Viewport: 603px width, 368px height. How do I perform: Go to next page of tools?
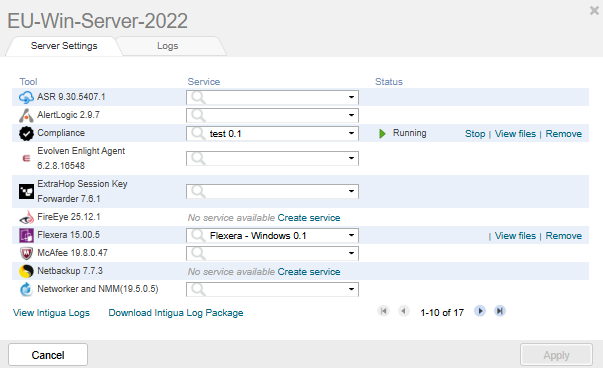point(480,311)
